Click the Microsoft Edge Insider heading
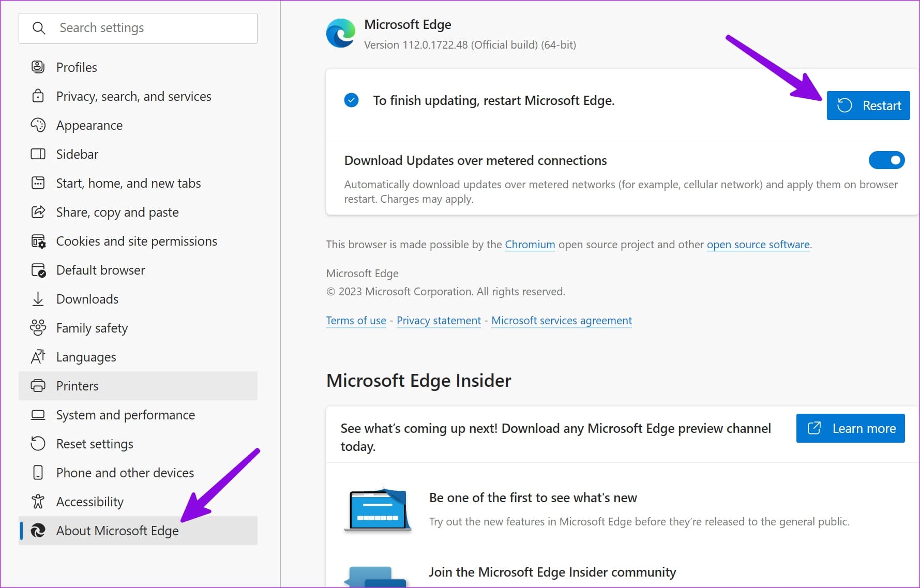 (418, 381)
